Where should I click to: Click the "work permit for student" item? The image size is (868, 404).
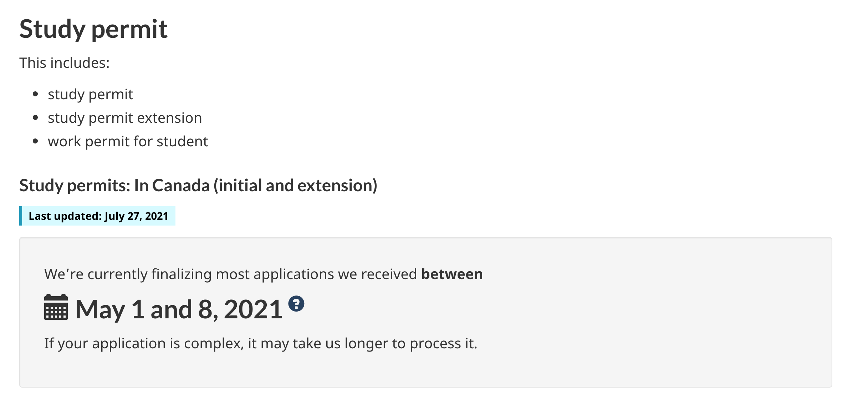pyautogui.click(x=128, y=141)
